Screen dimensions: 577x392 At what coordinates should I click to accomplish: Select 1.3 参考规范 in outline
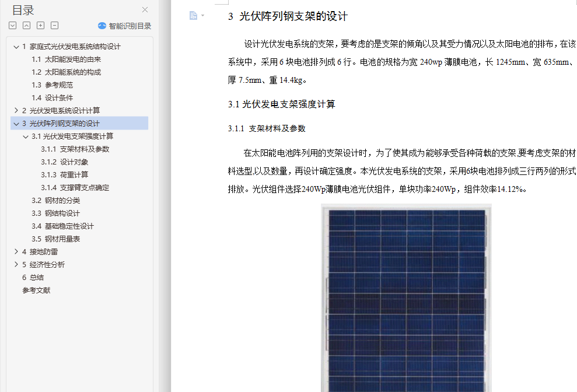click(53, 85)
